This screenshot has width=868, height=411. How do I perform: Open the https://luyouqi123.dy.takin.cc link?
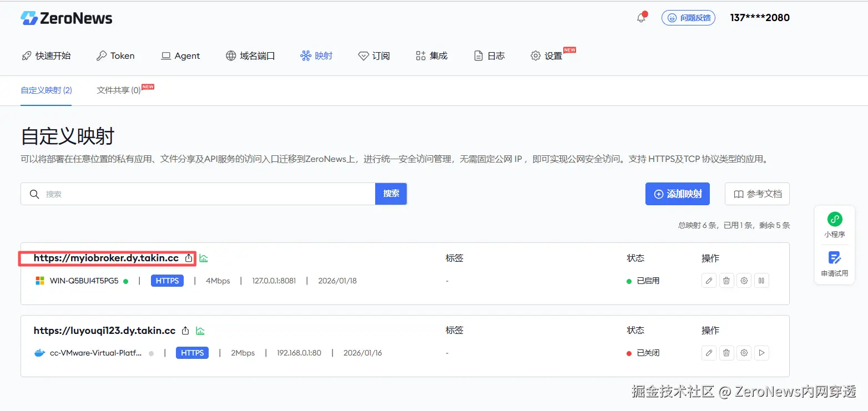[x=104, y=331]
